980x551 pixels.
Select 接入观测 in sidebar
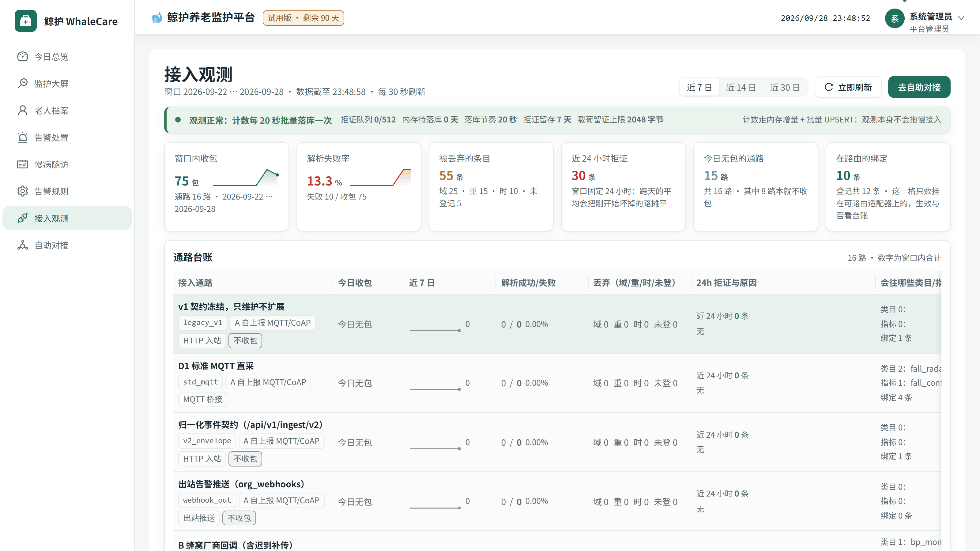coord(67,218)
